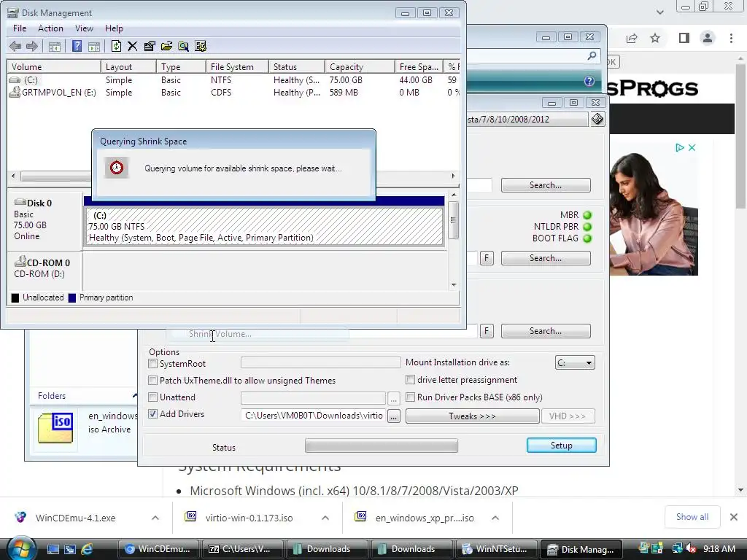Click the Chrome tab search down chevron
747x560 pixels.
[659, 12]
